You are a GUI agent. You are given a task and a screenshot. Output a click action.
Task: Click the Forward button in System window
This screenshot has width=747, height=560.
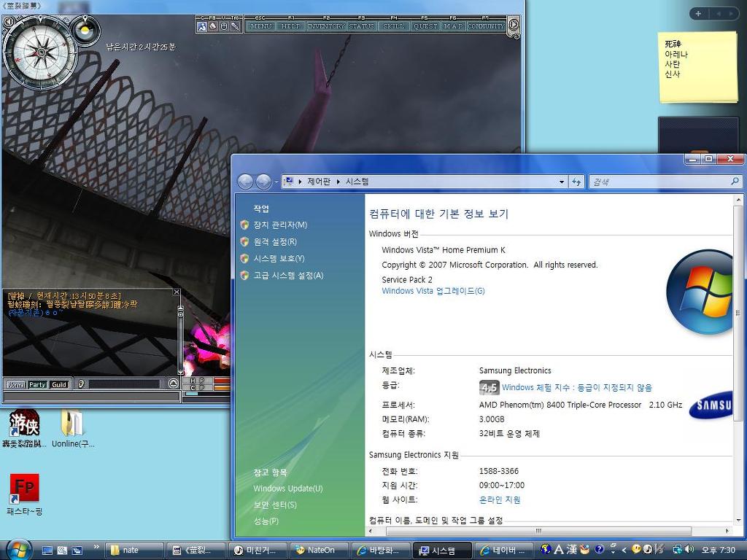pos(263,182)
